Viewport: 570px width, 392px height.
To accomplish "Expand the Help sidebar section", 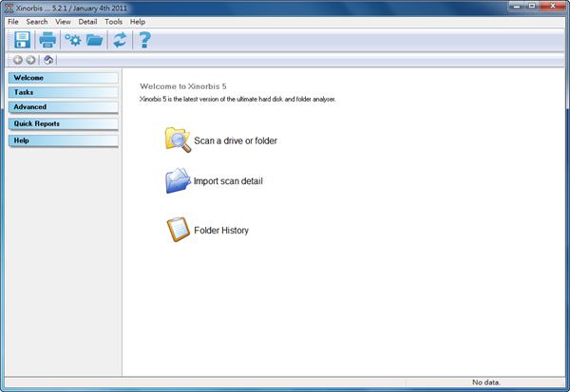I will [x=64, y=140].
